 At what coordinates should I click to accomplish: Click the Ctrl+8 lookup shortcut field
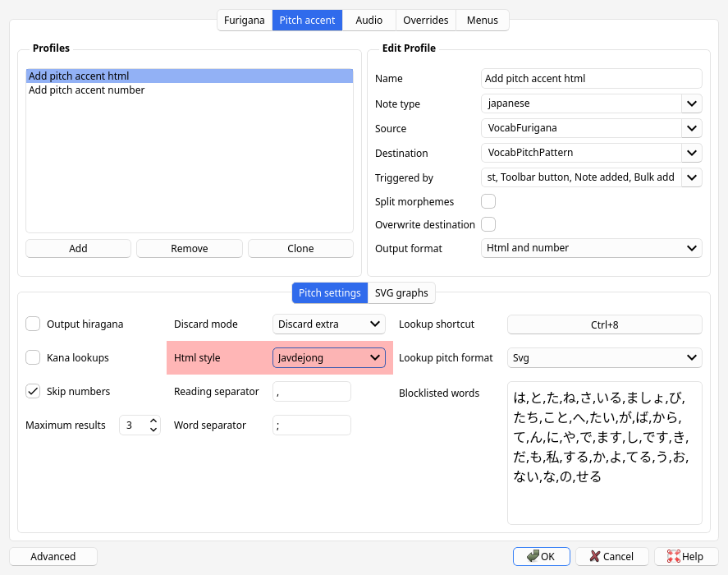[604, 324]
